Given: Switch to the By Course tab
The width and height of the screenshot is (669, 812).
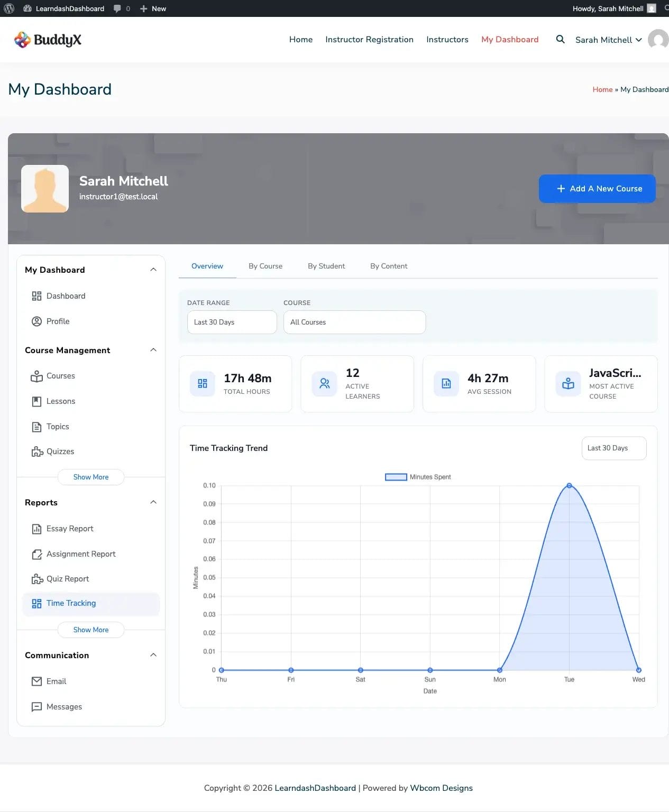Looking at the screenshot, I should 265,266.
